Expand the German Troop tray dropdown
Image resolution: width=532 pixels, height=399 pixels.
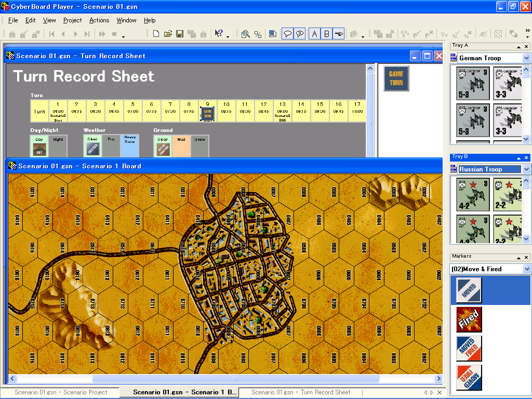526,58
